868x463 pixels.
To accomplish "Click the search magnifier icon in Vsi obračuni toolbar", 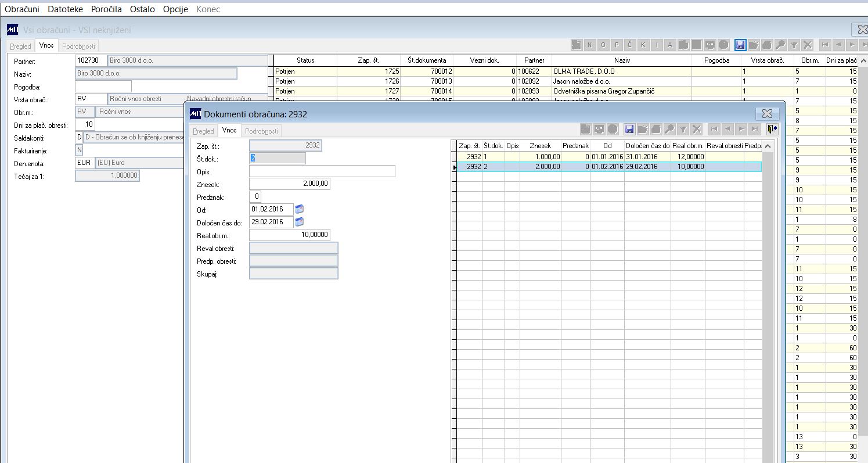I will (x=780, y=45).
